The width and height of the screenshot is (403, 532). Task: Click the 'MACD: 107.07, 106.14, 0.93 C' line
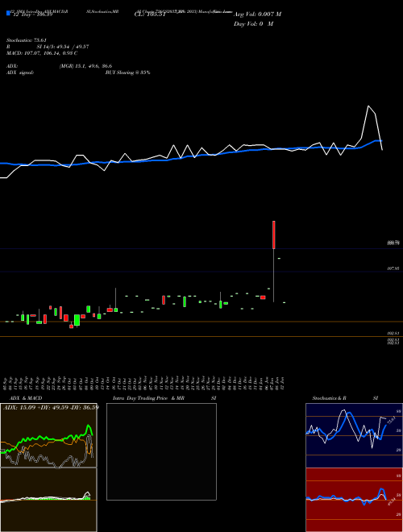[x=42, y=53]
